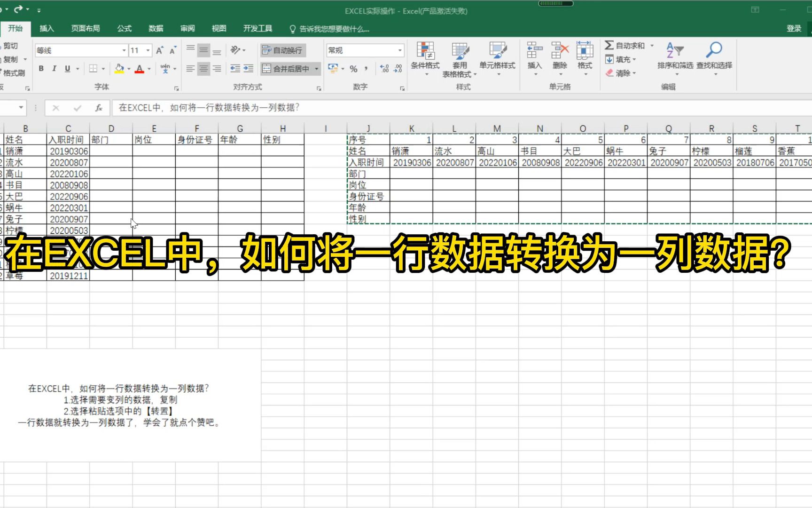Click accounting number format icon
Image resolution: width=812 pixels, height=508 pixels.
333,69
